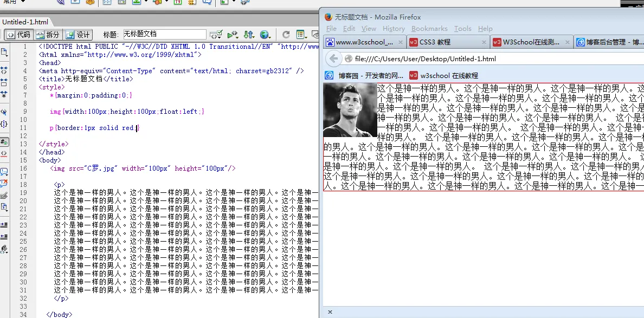The height and width of the screenshot is (318, 644).
Task: Click the Wrap Tag pencil icon
Action: click(x=4, y=196)
